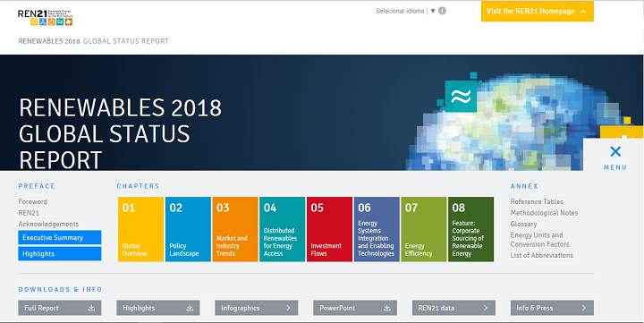Open chapter 06 Energy Systems Integration tile
The width and height of the screenshot is (644, 323).
pos(377,229)
